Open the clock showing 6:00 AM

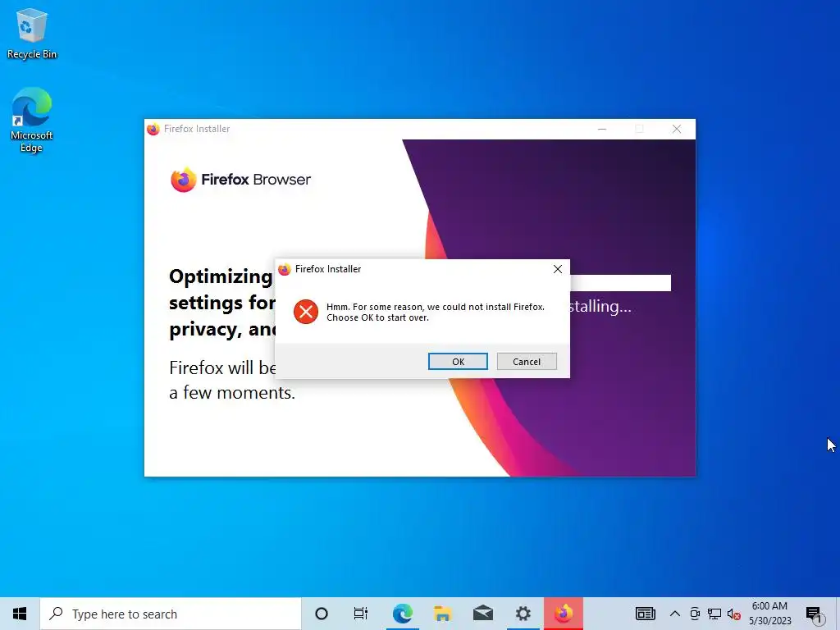tap(769, 614)
